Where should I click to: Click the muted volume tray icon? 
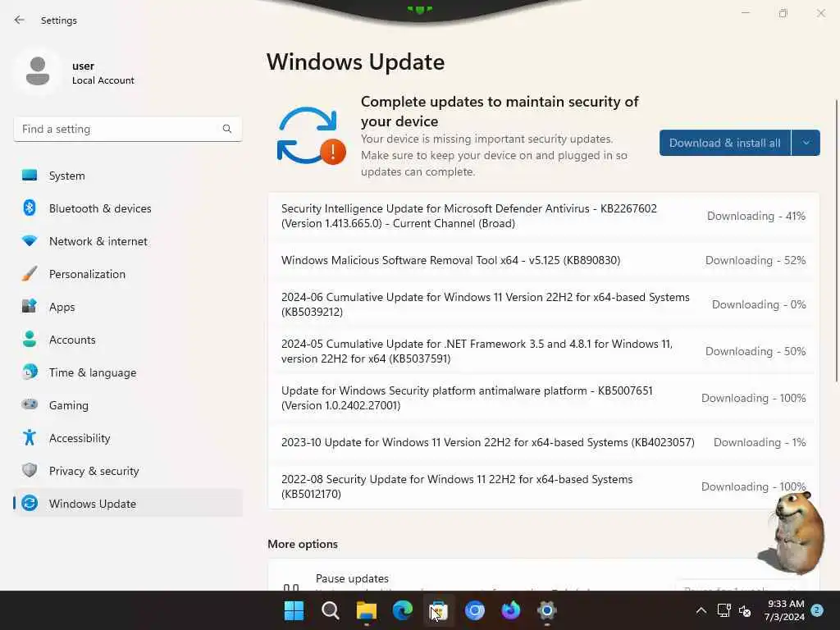coord(745,610)
